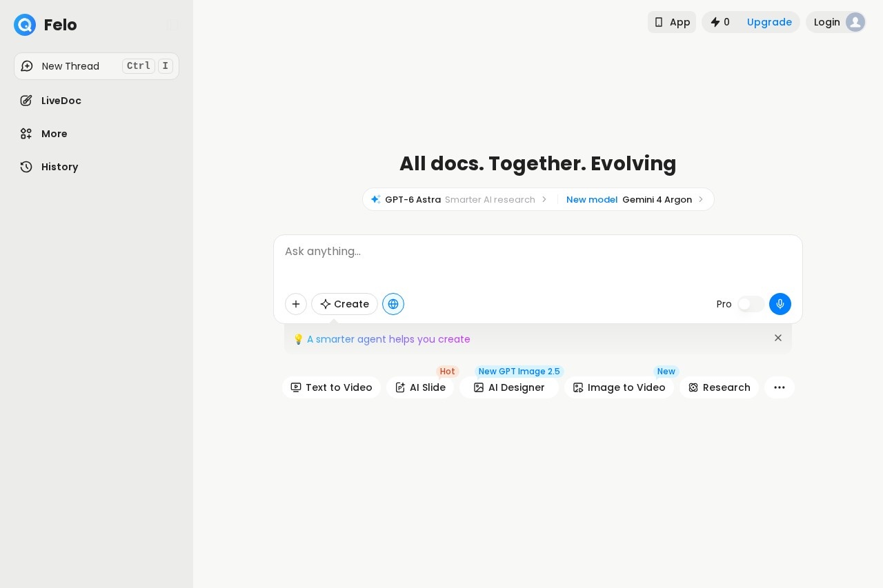Click the user avatar icon
The height and width of the screenshot is (588, 883).
click(x=855, y=22)
